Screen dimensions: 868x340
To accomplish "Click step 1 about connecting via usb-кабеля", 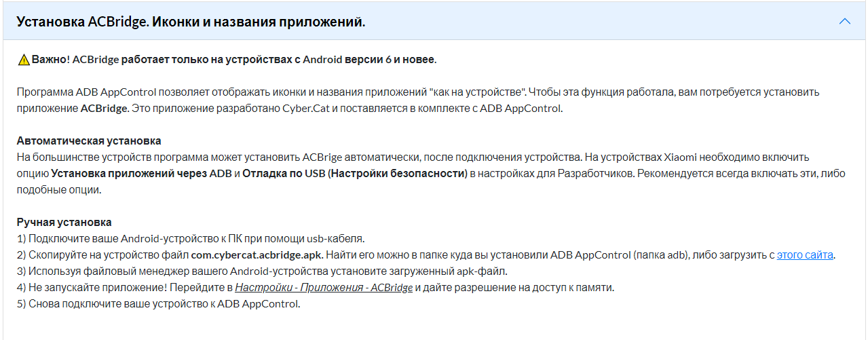I will 191,239.
